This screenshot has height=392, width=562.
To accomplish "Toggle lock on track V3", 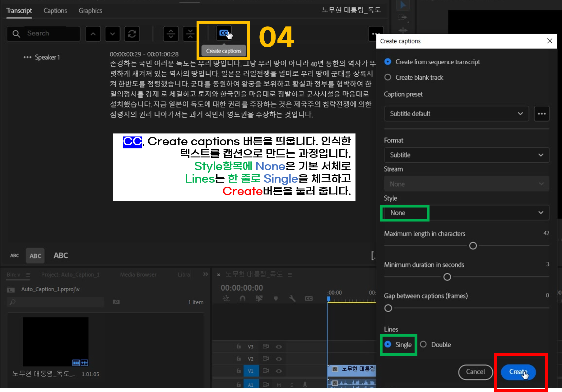I will tap(239, 346).
